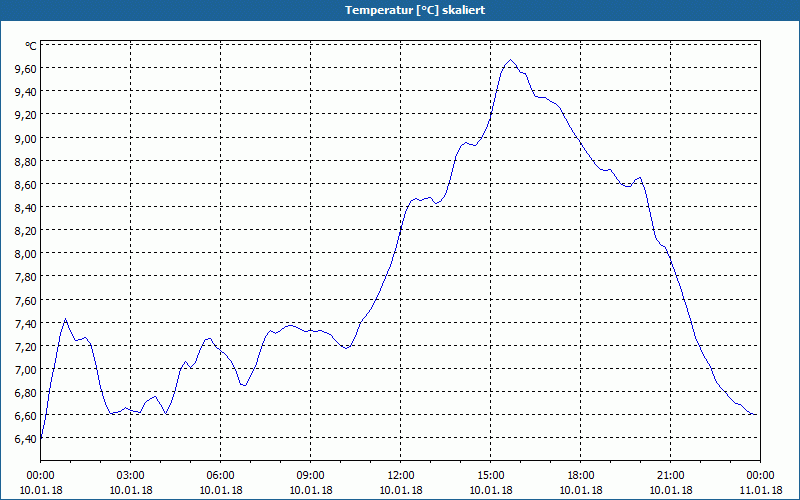This screenshot has width=800, height=500.
Task: Click the 10.01.18 date under 12:00
Action: click(401, 490)
